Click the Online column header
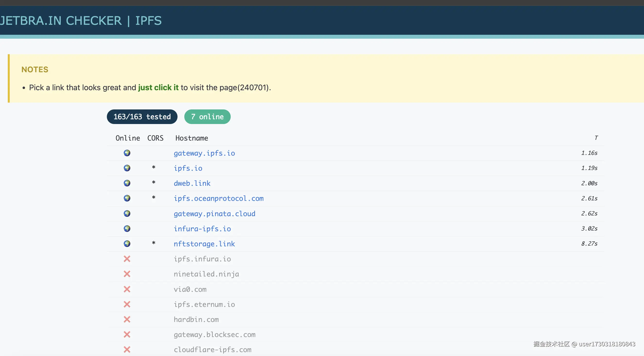The width and height of the screenshot is (644, 356). [127, 138]
